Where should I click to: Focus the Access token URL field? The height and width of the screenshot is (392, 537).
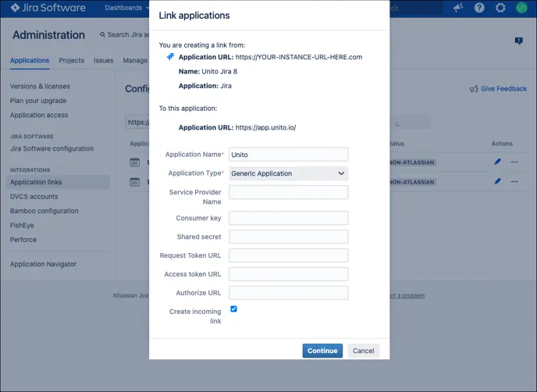click(288, 274)
